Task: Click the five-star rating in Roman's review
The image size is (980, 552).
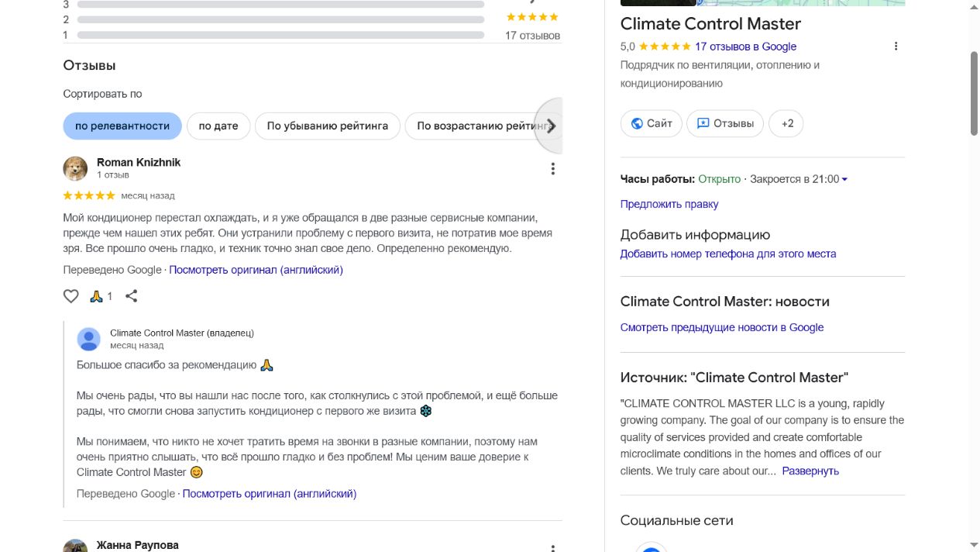Action: tap(89, 195)
